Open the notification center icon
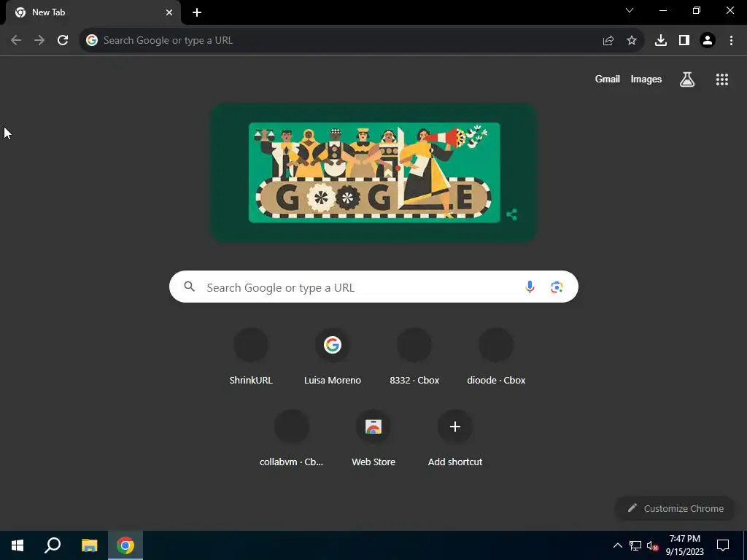 tap(723, 545)
